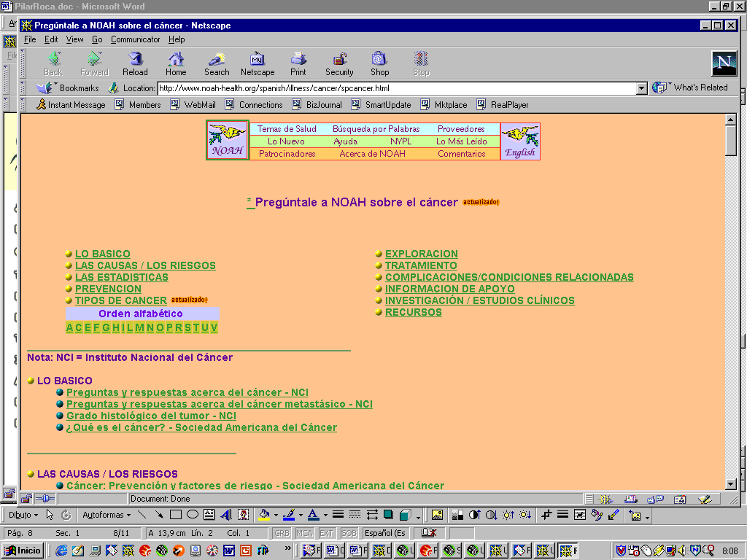Screen dimensions: 747x560
Task: Click the fill color paint bucket
Action: click(x=264, y=515)
